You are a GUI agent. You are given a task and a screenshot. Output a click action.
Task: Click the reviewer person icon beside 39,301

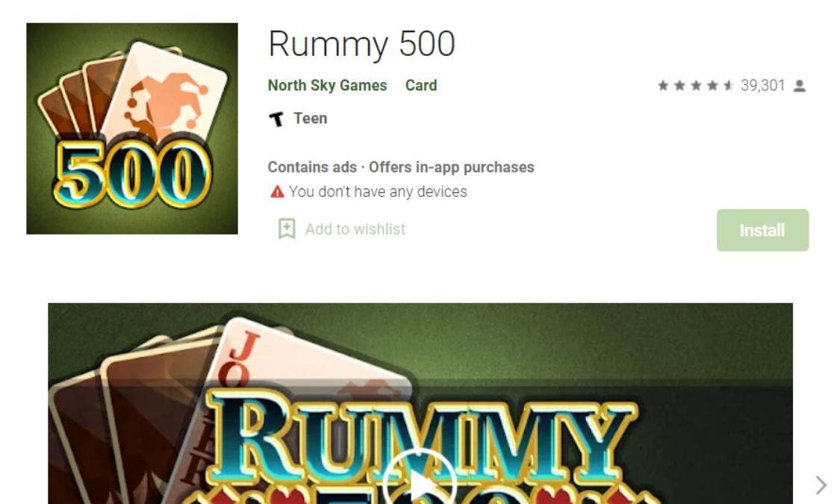point(799,86)
